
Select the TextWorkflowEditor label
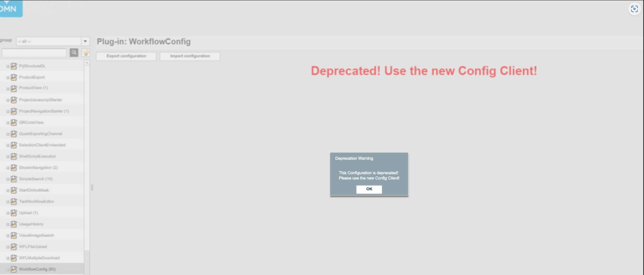[x=36, y=202]
